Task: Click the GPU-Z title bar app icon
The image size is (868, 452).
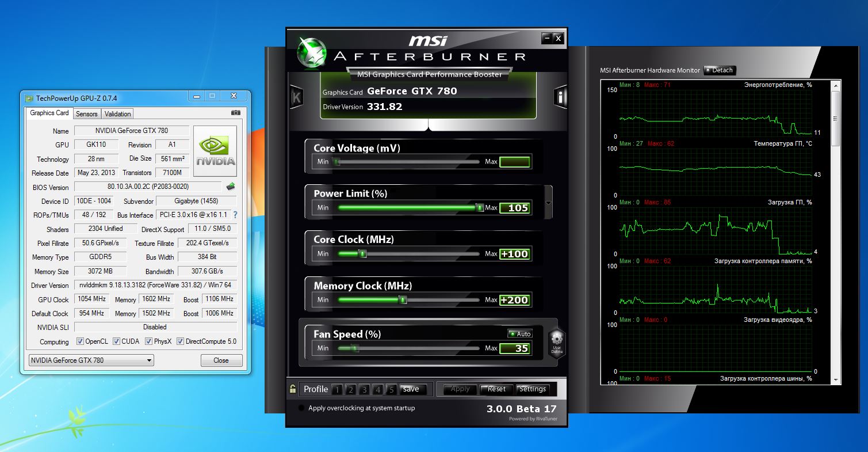Action: [29, 98]
